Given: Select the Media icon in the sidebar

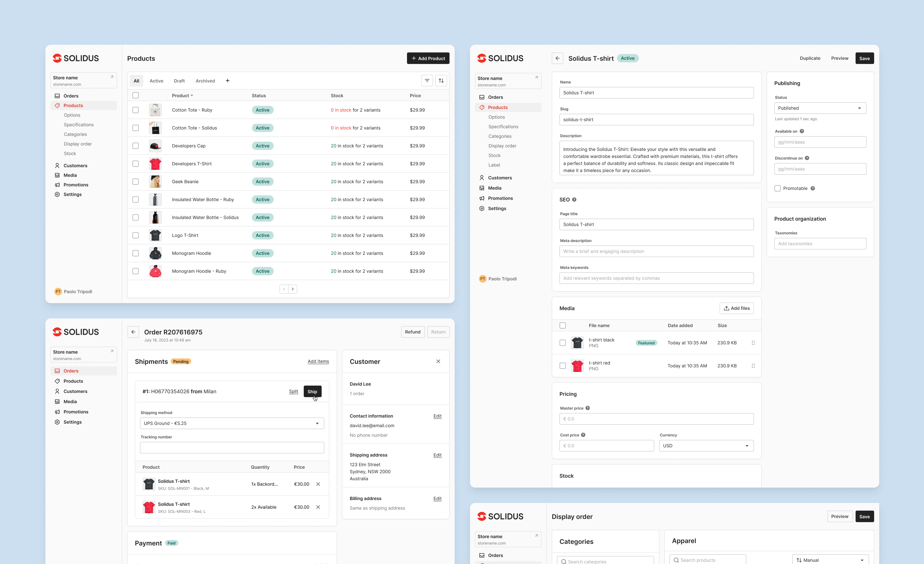Looking at the screenshot, I should pyautogui.click(x=57, y=175).
